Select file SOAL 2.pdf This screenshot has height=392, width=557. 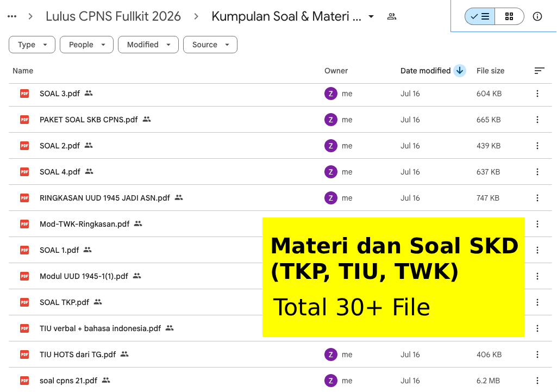[x=60, y=146]
